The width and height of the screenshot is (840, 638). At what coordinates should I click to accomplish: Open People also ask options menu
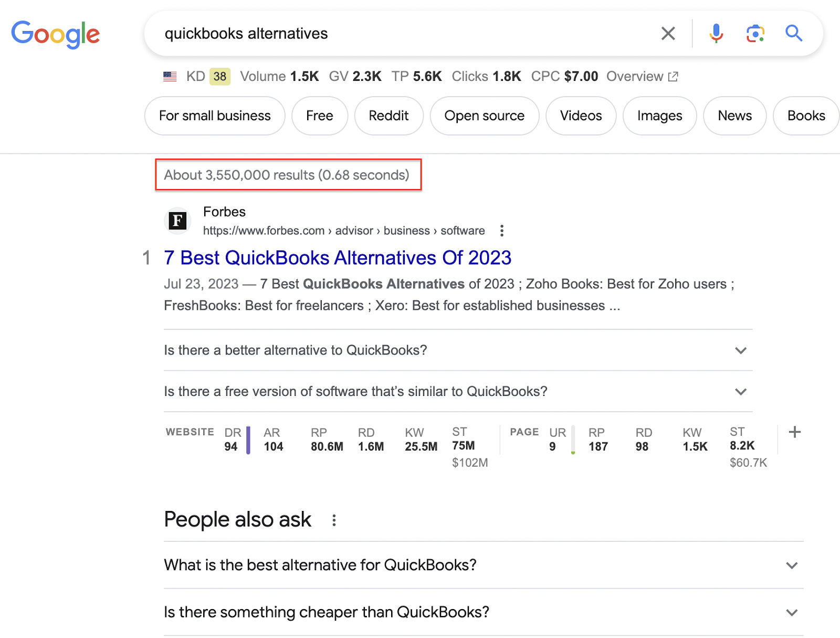334,520
